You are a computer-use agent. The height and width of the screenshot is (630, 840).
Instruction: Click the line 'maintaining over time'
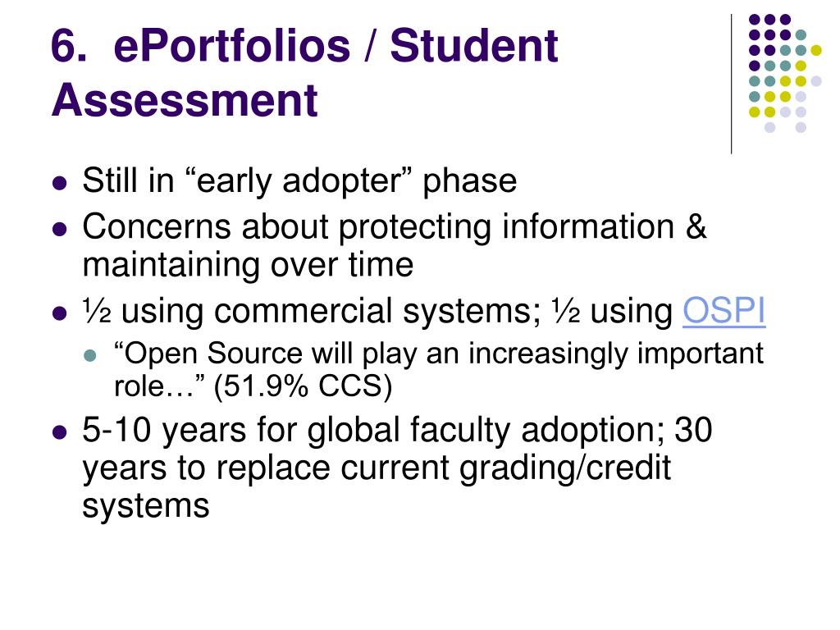tap(248, 265)
